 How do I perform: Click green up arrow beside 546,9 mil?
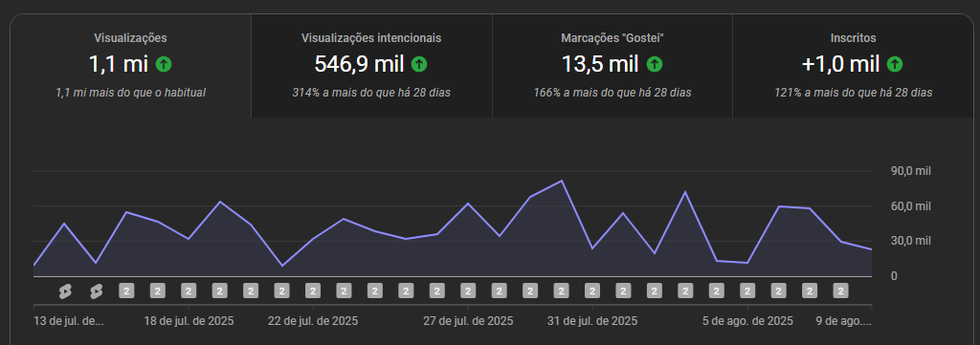[419, 64]
